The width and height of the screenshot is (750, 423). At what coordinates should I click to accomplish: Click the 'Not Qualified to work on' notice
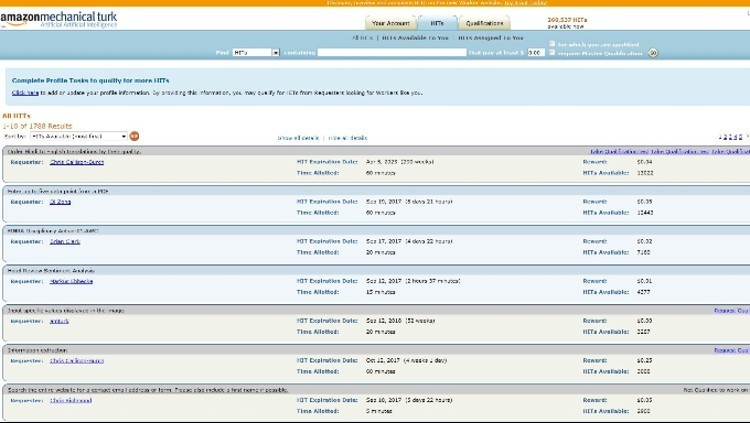pyautogui.click(x=717, y=390)
